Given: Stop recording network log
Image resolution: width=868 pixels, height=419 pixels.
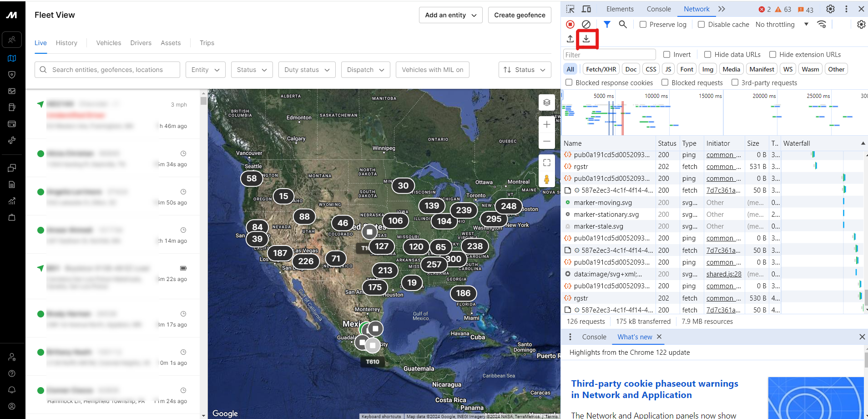Looking at the screenshot, I should 570,25.
